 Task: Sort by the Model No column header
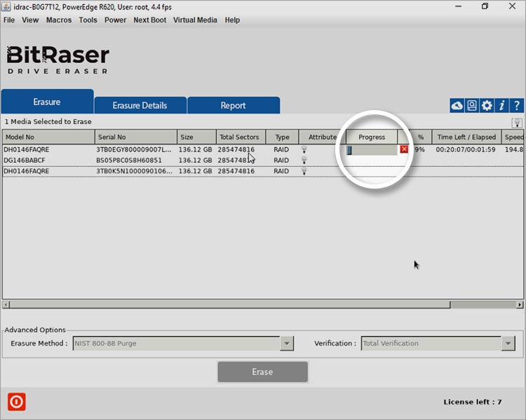click(x=48, y=137)
